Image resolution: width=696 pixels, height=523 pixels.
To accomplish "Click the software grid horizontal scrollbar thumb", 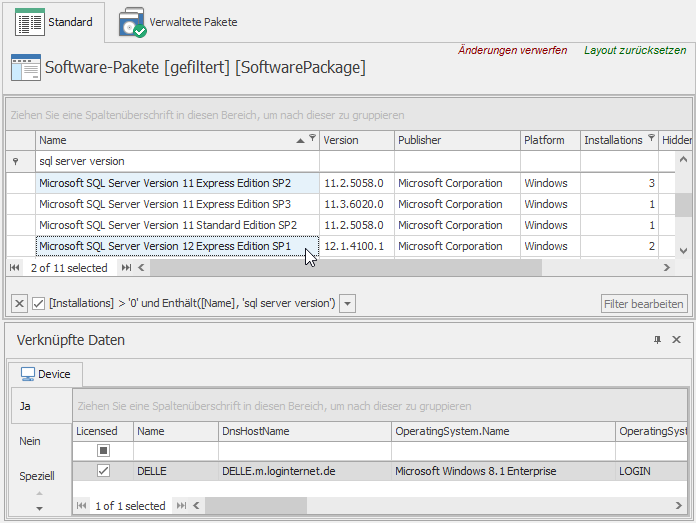I will point(346,268).
